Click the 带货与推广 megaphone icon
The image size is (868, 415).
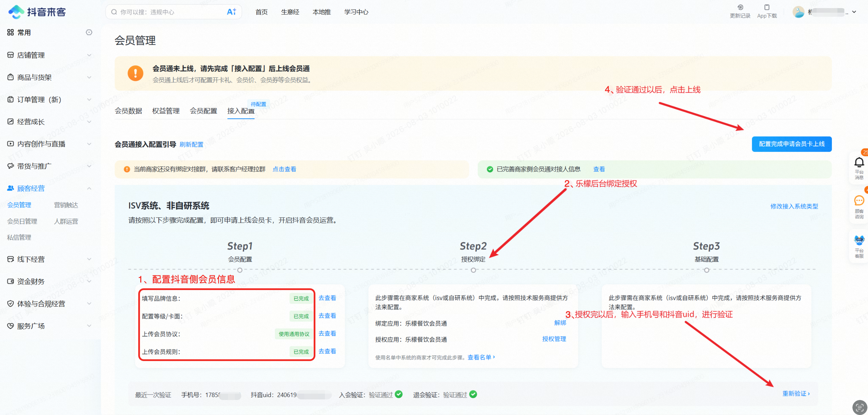[10, 166]
